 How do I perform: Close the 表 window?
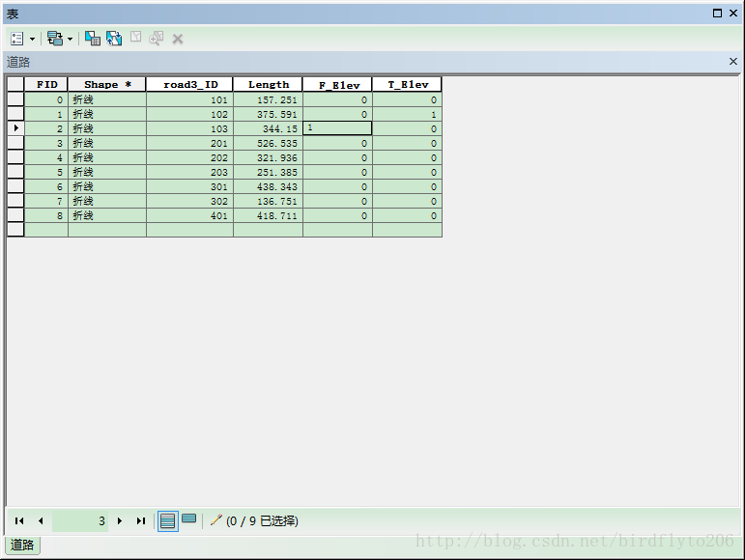pos(733,13)
